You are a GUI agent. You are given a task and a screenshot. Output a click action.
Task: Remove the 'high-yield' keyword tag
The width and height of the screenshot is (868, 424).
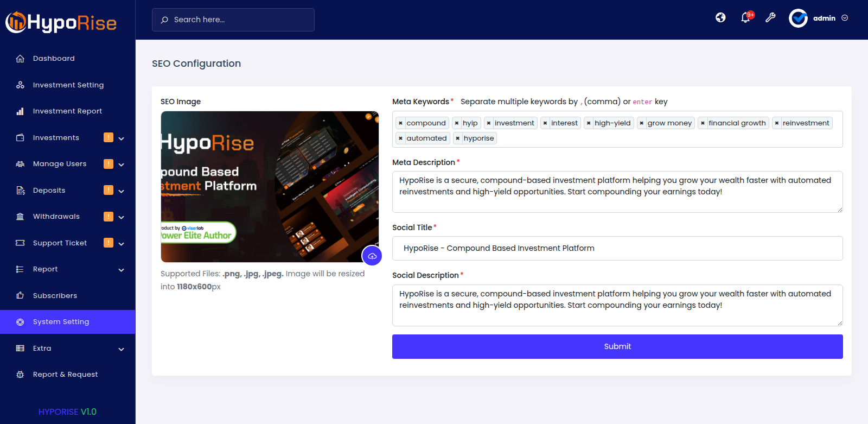[589, 123]
